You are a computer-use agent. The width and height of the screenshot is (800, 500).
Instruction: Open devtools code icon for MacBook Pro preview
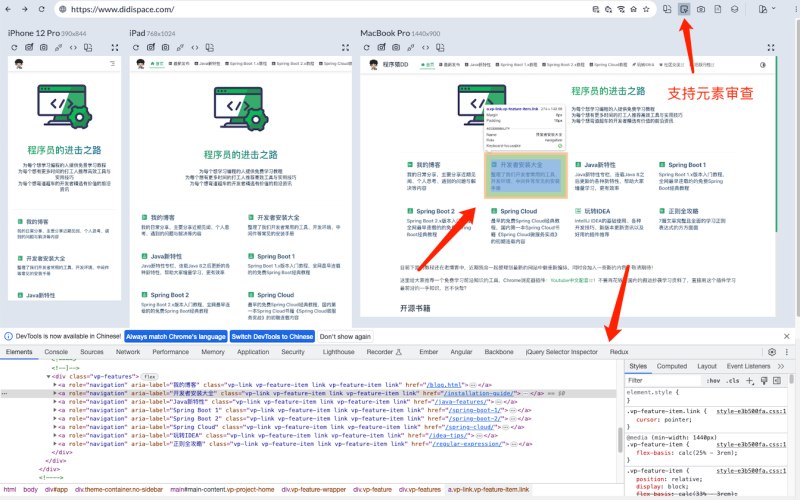(426, 47)
